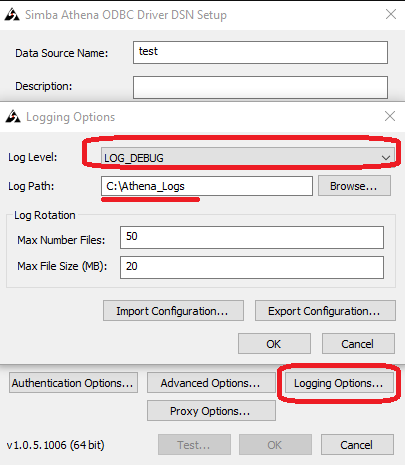405x465 pixels.
Task: Open the Log Level dropdown
Action: (x=247, y=158)
